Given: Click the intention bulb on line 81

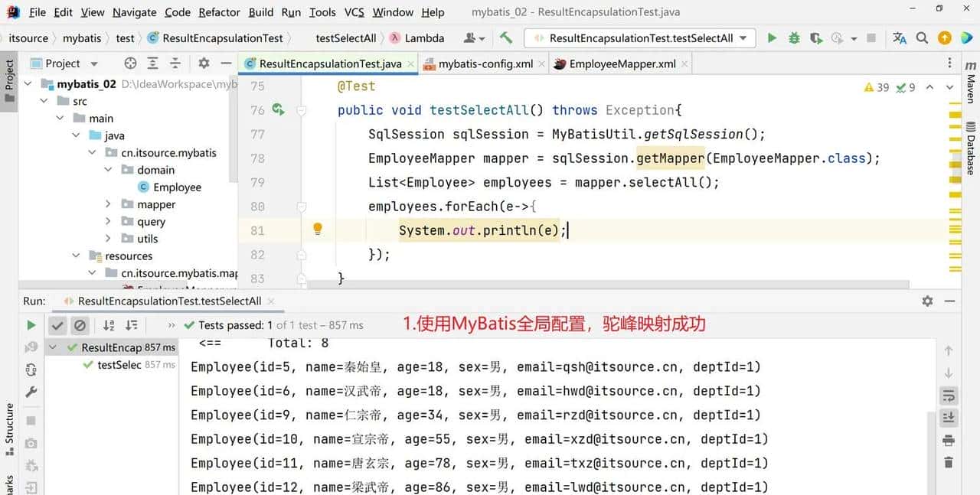Looking at the screenshot, I should (x=318, y=230).
